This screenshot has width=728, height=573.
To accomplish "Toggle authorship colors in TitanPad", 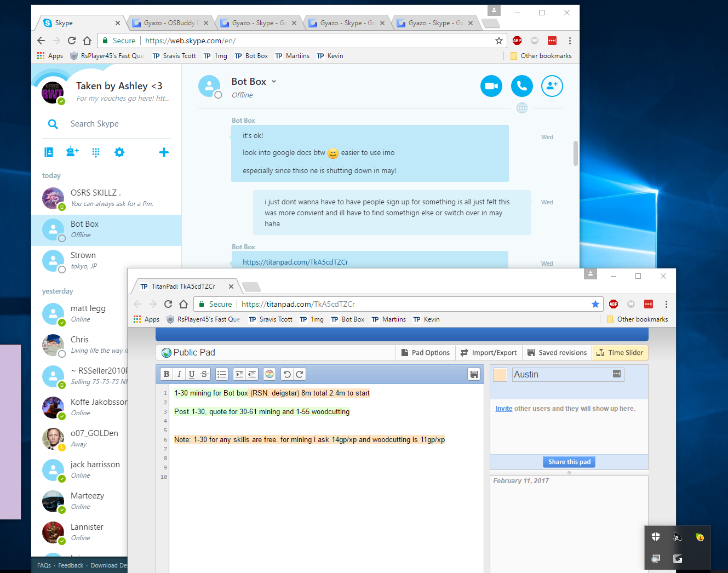I will click(x=270, y=374).
